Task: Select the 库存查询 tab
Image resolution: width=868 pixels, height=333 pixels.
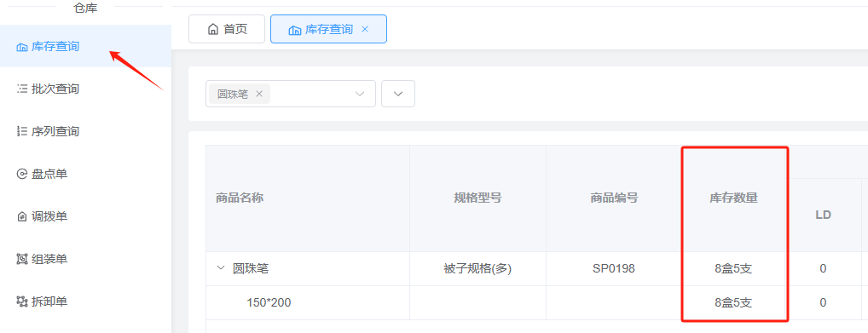Action: pyautogui.click(x=328, y=29)
